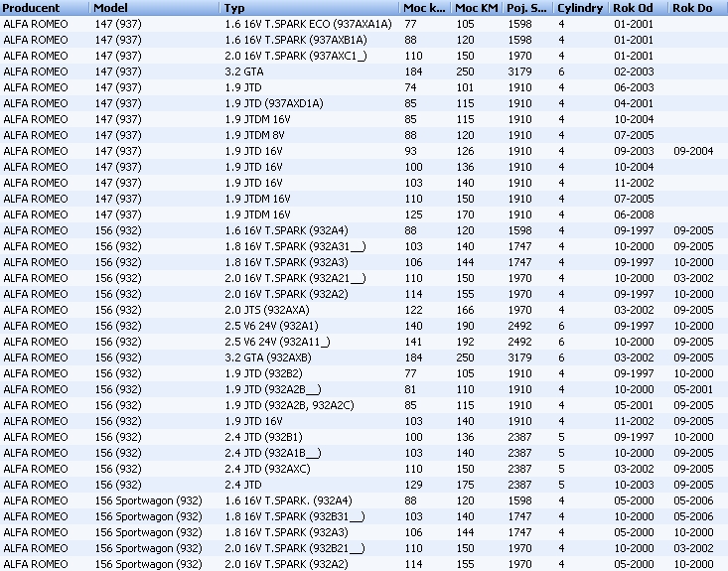Click the Rok Od value 10-2003
This screenshot has height=571, width=728.
pyautogui.click(x=634, y=485)
